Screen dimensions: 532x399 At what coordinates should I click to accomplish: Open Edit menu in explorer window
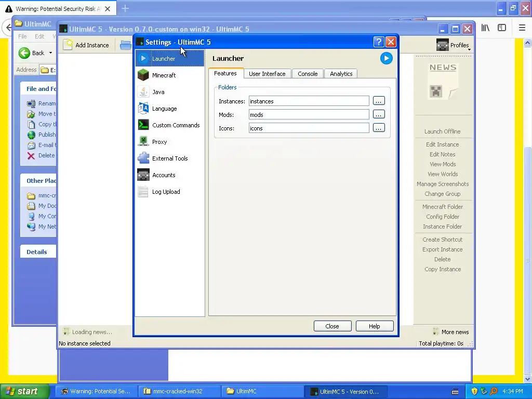(39, 36)
